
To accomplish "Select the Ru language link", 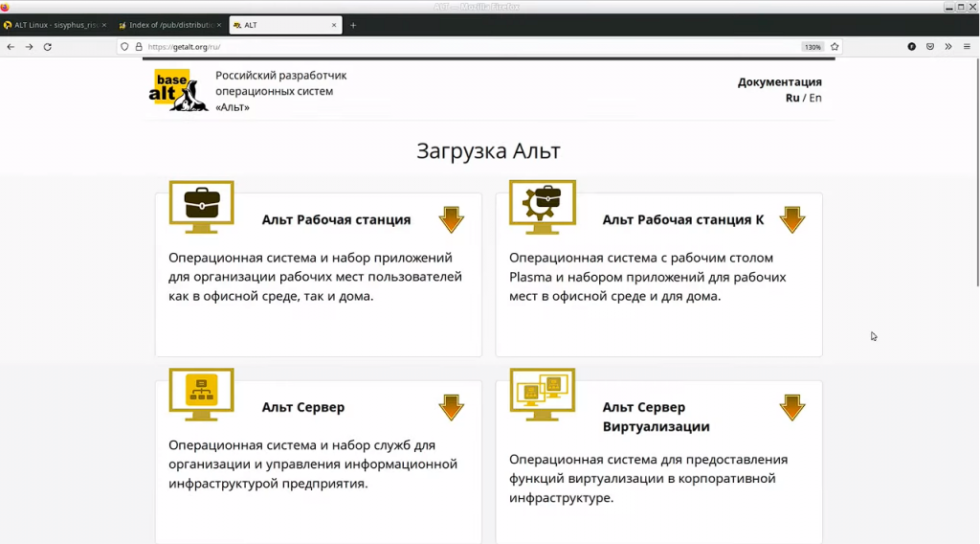I will [792, 99].
